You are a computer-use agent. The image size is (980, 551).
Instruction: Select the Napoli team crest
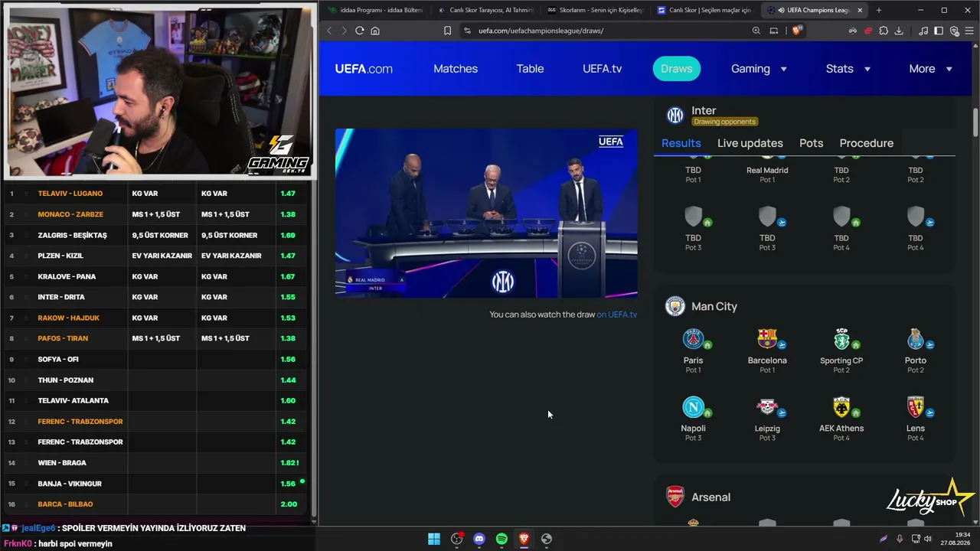tap(693, 407)
